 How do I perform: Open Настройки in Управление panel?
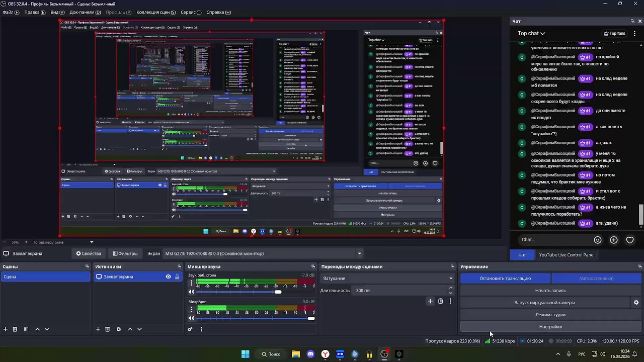click(550, 327)
